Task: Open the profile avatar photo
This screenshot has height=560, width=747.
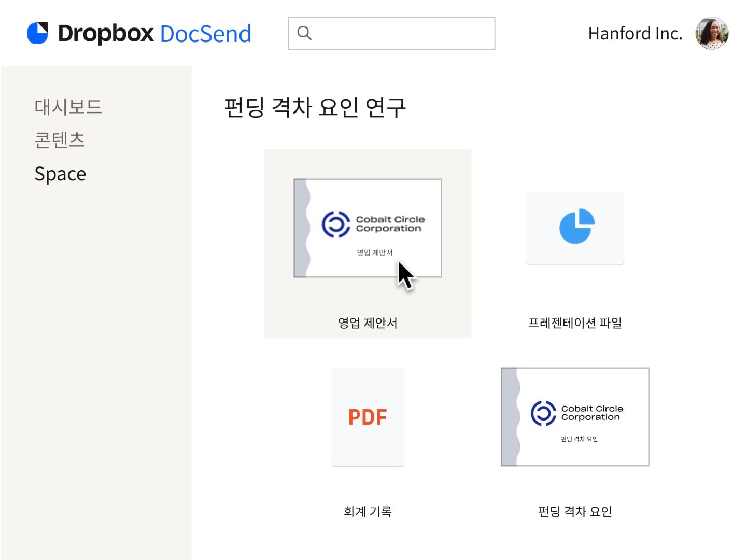Action: pyautogui.click(x=712, y=33)
